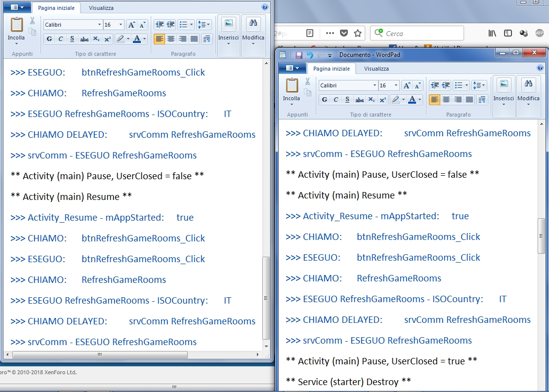Screen dimensions: 549x392
Task: Open file menu button in Documento WordPad
Action: click(x=293, y=68)
